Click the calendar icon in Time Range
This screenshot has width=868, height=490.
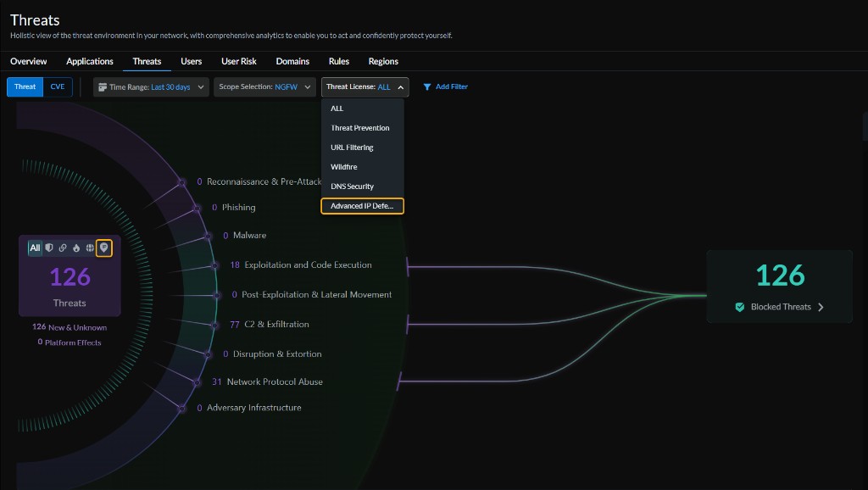(103, 87)
